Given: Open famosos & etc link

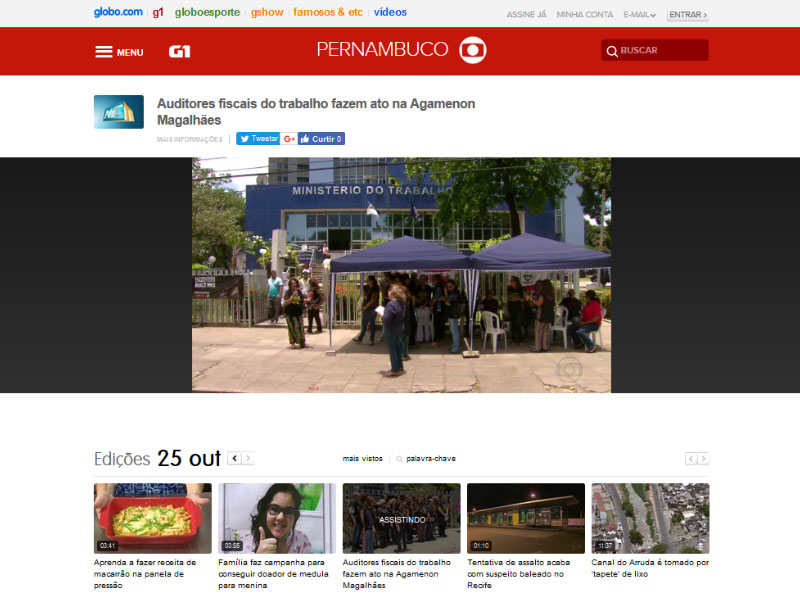Looking at the screenshot, I should (328, 12).
